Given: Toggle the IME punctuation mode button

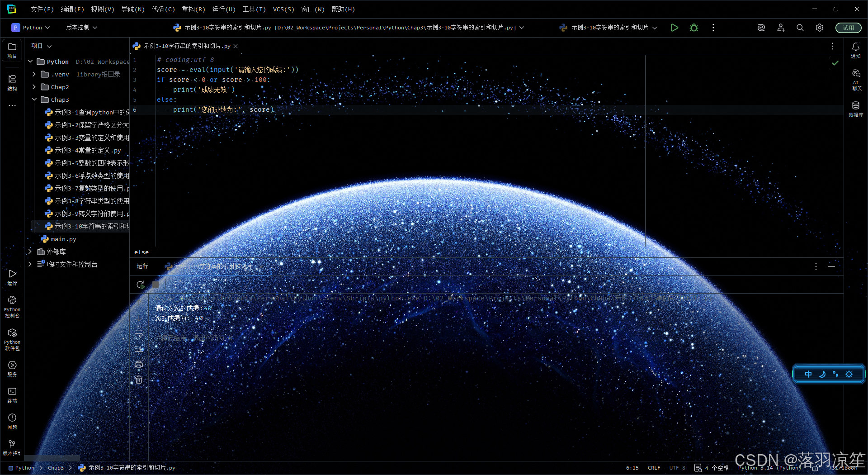Looking at the screenshot, I should pos(835,374).
